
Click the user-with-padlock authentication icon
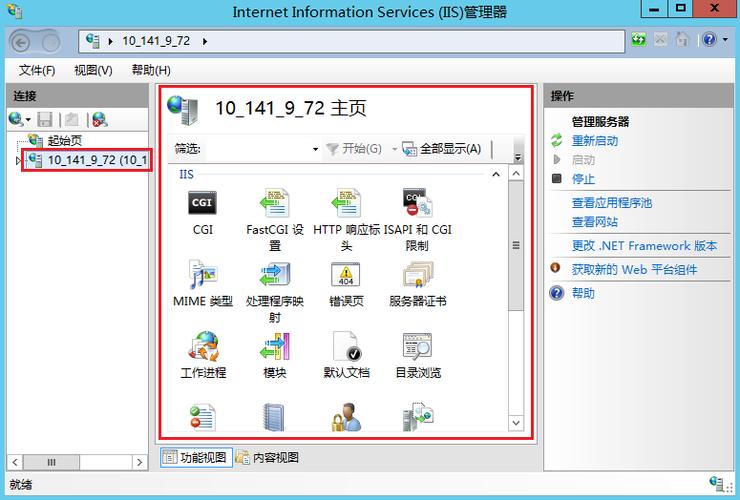[346, 417]
